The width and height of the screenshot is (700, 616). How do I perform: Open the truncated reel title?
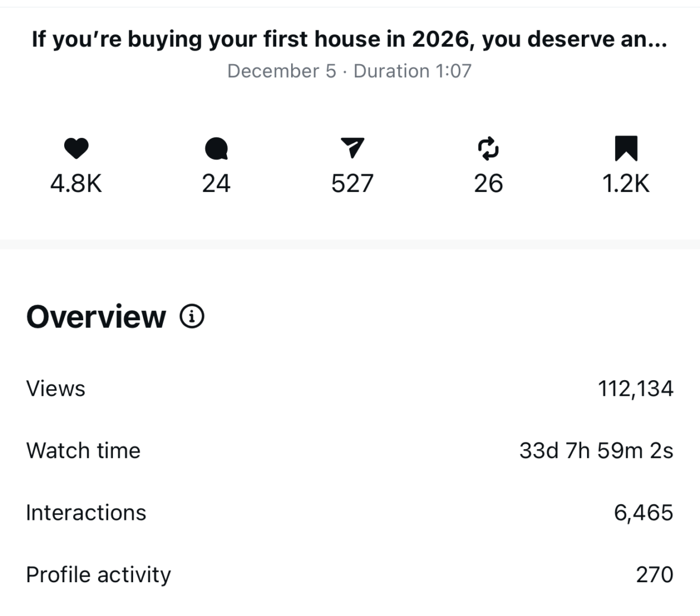pyautogui.click(x=349, y=39)
